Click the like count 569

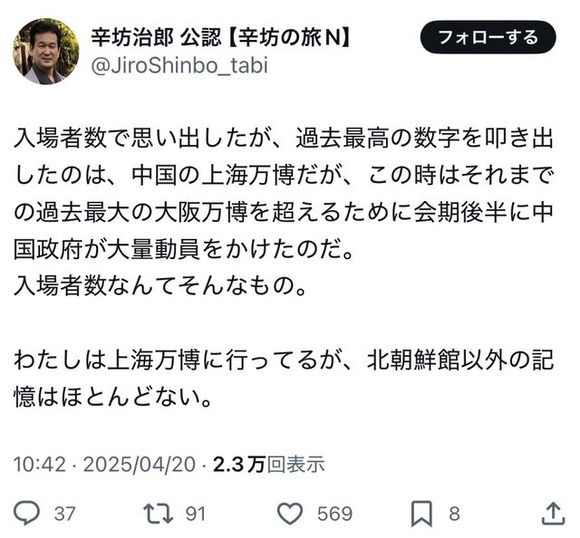coord(335,514)
